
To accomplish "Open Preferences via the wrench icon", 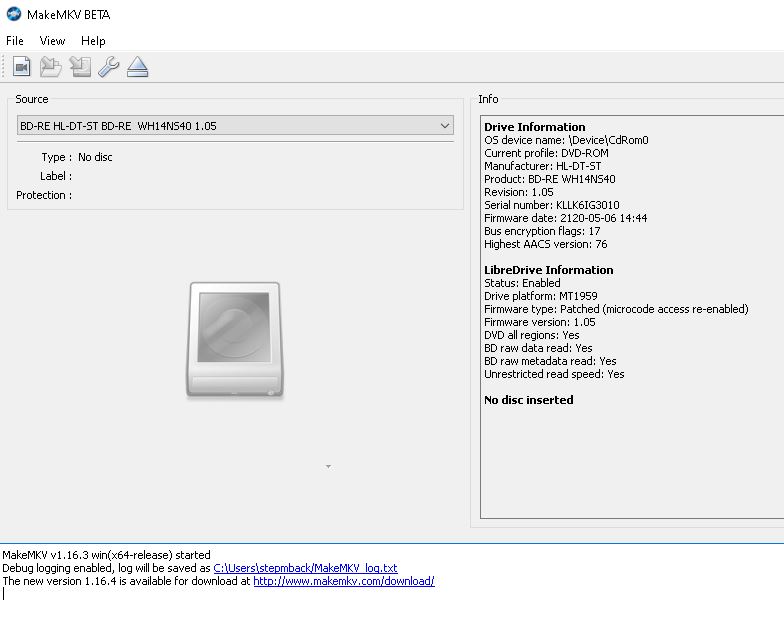I will click(x=108, y=66).
